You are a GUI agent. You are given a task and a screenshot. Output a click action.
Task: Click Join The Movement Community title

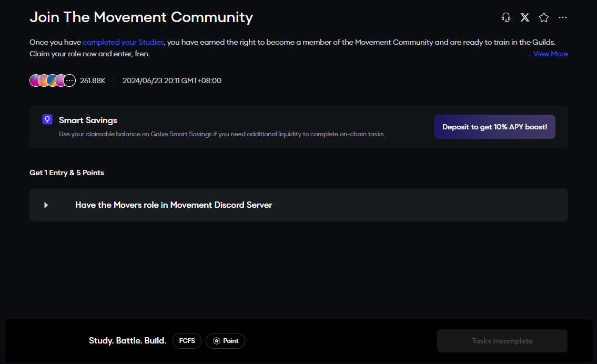click(141, 17)
